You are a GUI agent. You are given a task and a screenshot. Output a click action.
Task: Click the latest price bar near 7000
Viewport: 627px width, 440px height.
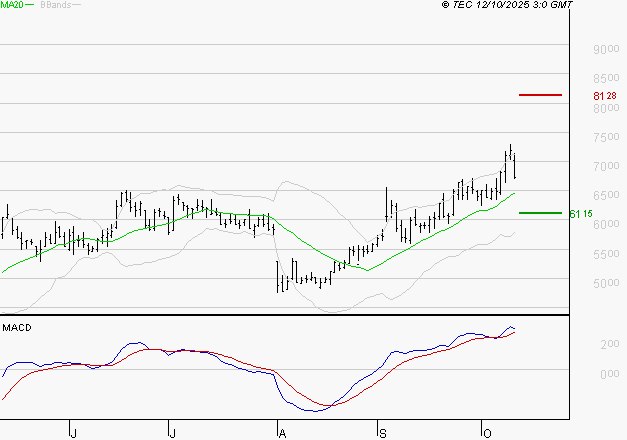point(515,166)
